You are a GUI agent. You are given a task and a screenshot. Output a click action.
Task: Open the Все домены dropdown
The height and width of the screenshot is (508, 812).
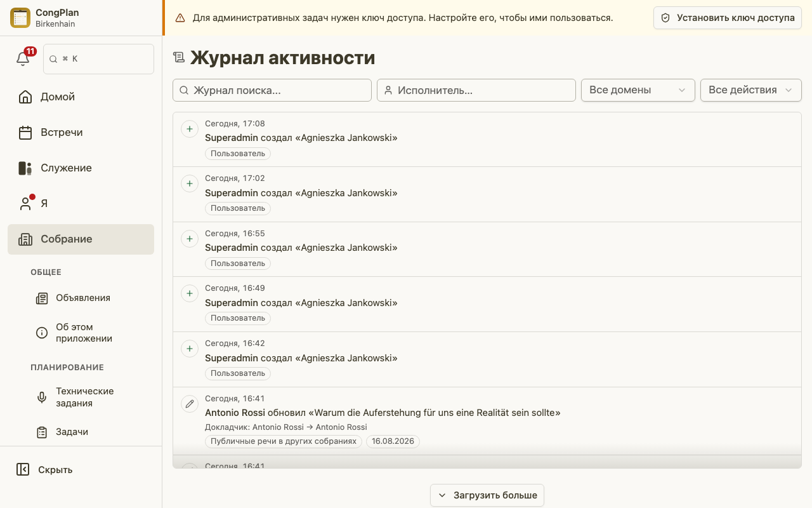pos(638,90)
